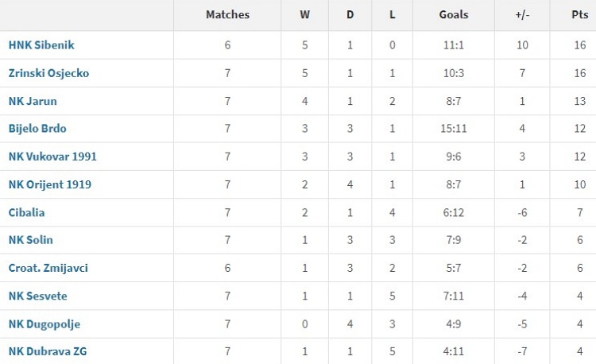
Task: Open the Bijelo Brdo team page
Action: (37, 129)
